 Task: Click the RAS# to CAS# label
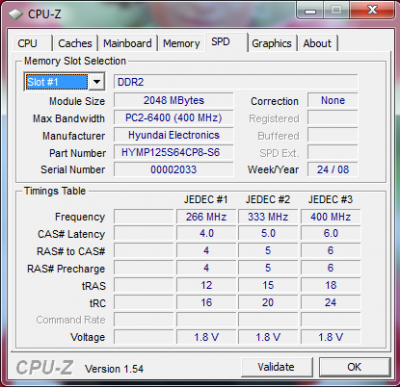click(71, 251)
